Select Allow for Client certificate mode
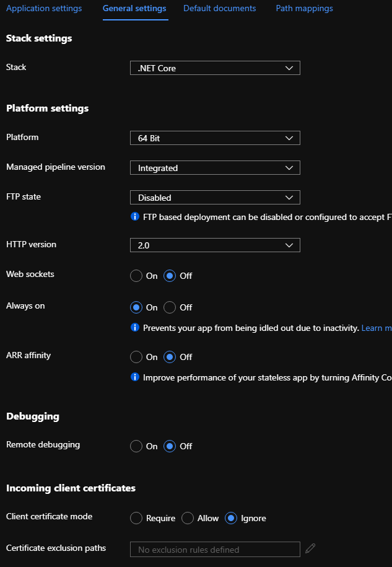The height and width of the screenshot is (567, 392). [x=187, y=518]
